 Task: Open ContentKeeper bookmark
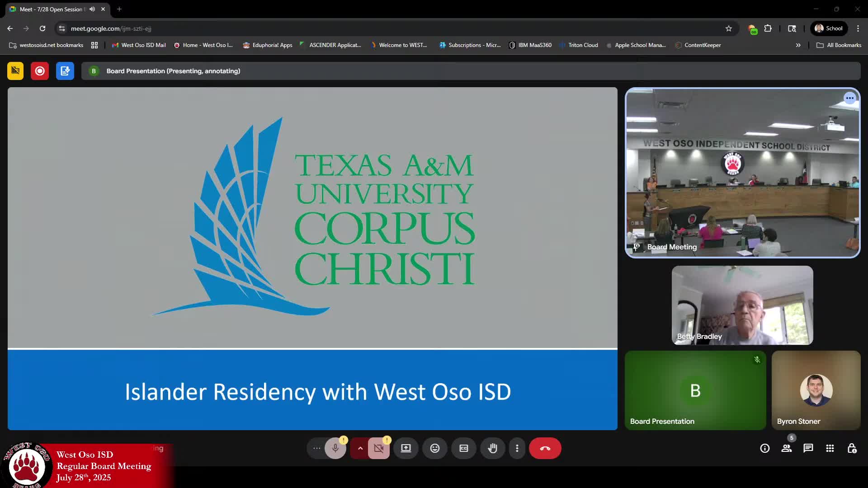[698, 45]
